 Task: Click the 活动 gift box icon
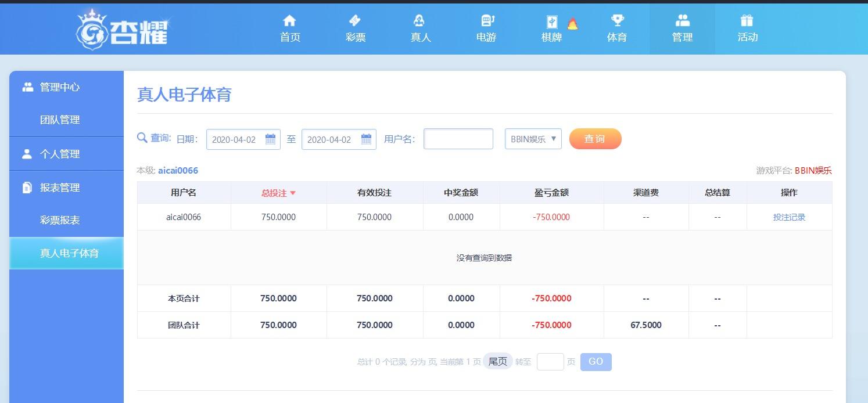747,21
